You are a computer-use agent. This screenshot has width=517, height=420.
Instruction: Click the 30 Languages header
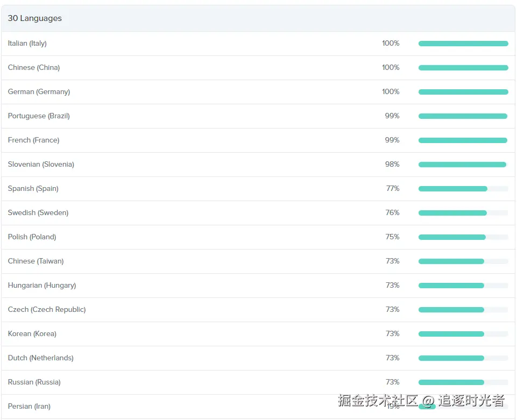pyautogui.click(x=35, y=18)
